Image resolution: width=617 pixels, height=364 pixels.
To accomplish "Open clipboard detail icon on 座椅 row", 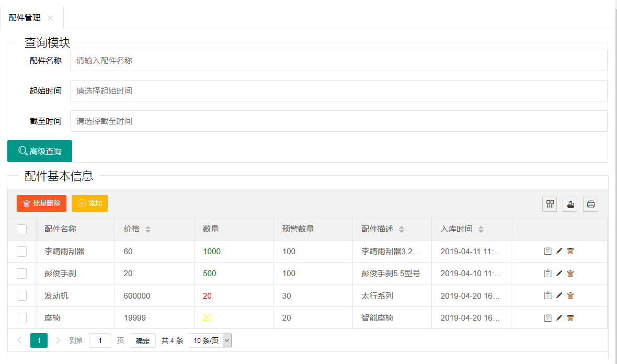I will pos(547,317).
